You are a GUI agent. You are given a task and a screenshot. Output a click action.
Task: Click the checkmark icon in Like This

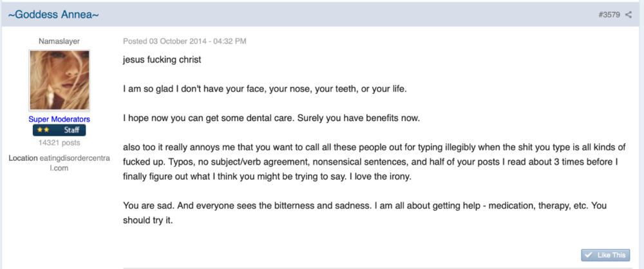pos(588,255)
